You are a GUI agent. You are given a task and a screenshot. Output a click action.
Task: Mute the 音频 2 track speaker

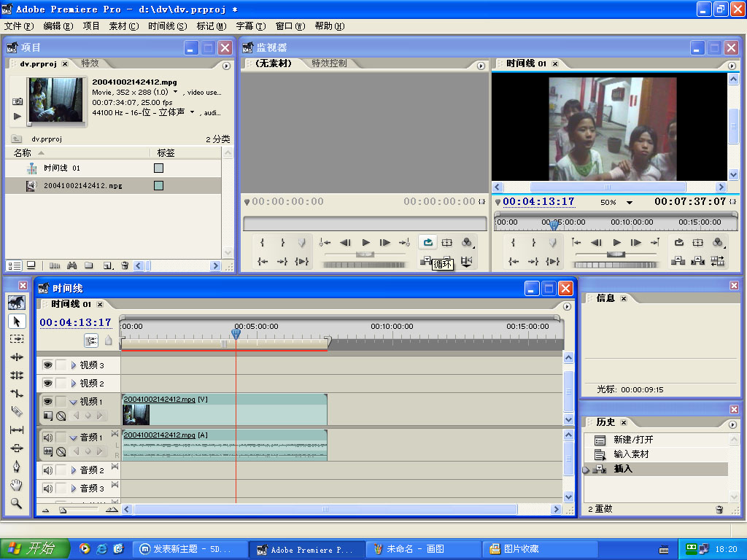tap(47, 470)
